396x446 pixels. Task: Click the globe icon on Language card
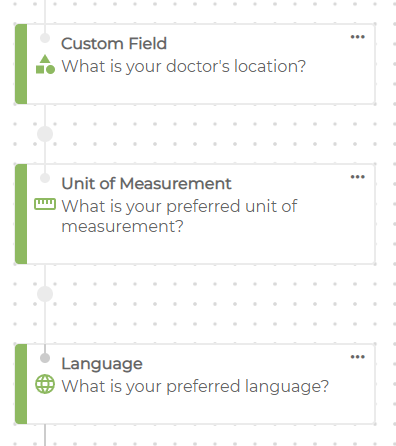click(x=45, y=384)
